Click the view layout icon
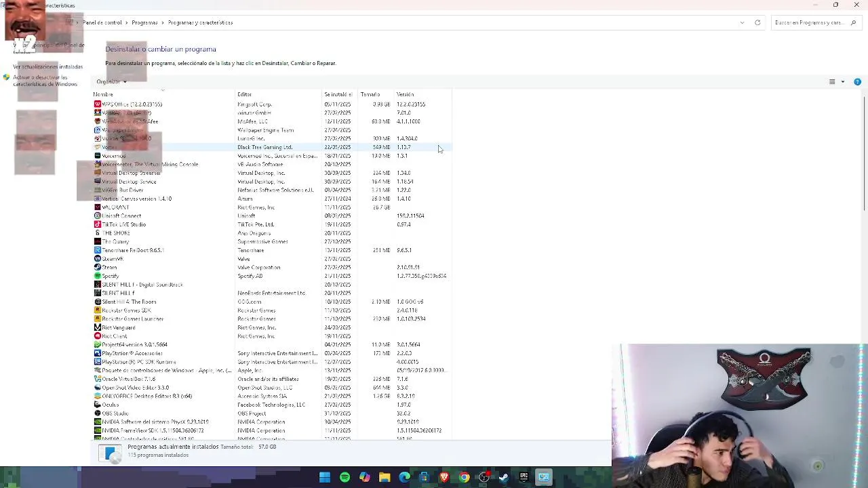Screen dimensions: 868x488 (832, 82)
